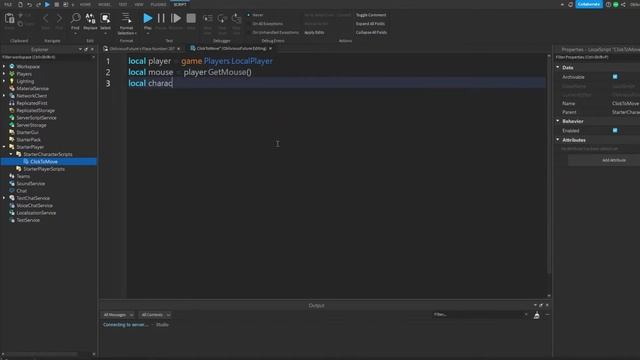Collapse the Data properties section
The height and width of the screenshot is (360, 640).
[558, 67]
